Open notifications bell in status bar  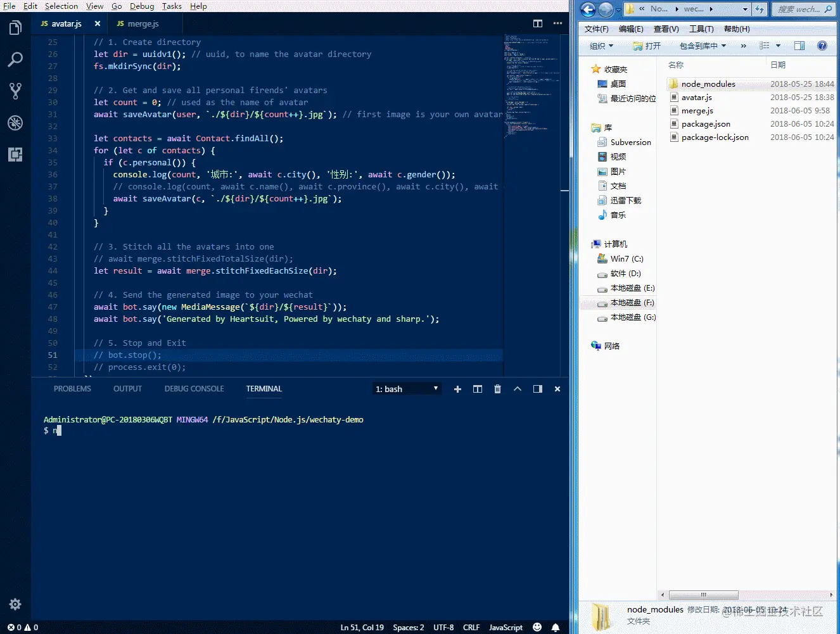point(556,628)
